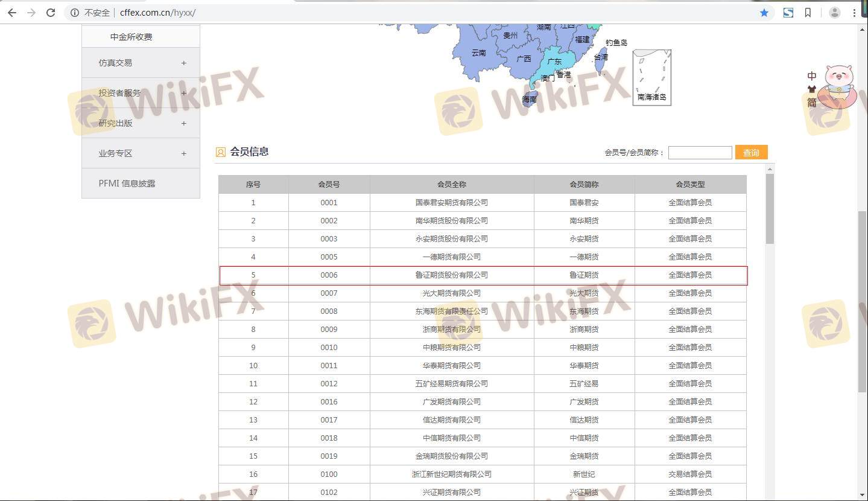Reload the page with refresh icon
This screenshot has height=501, width=868.
(x=51, y=13)
